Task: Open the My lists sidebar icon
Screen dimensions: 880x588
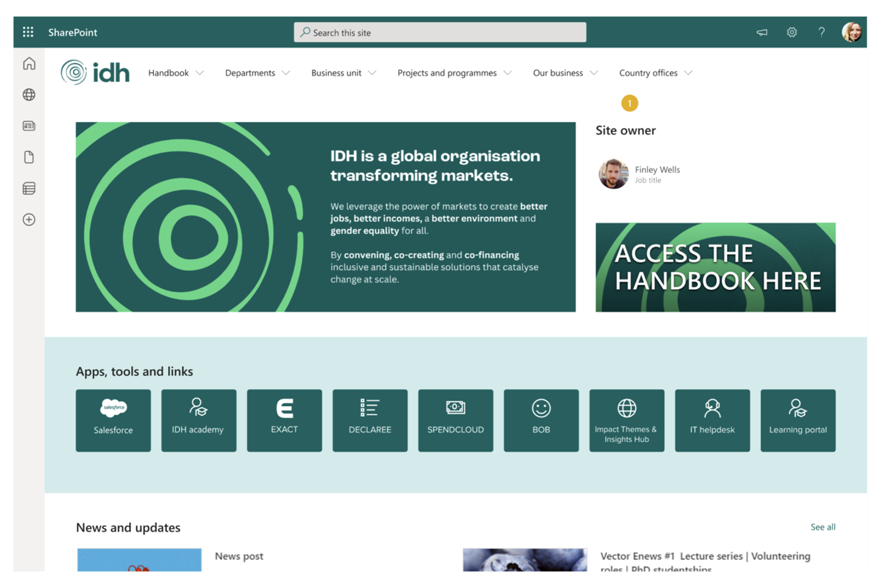Action: pyautogui.click(x=29, y=188)
